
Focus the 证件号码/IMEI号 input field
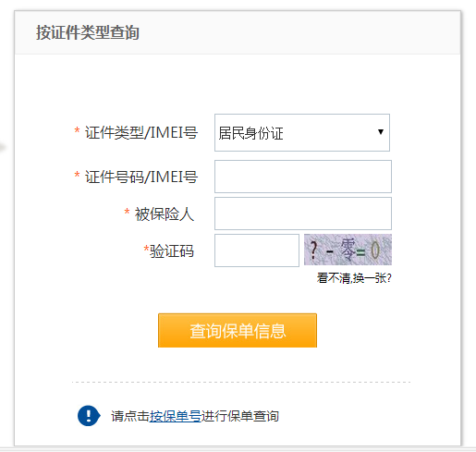[x=303, y=177]
